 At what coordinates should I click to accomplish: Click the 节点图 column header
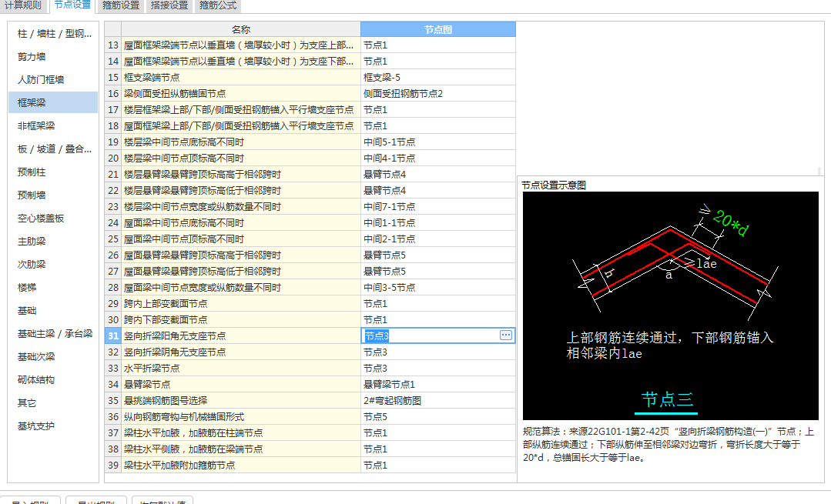pyautogui.click(x=437, y=29)
